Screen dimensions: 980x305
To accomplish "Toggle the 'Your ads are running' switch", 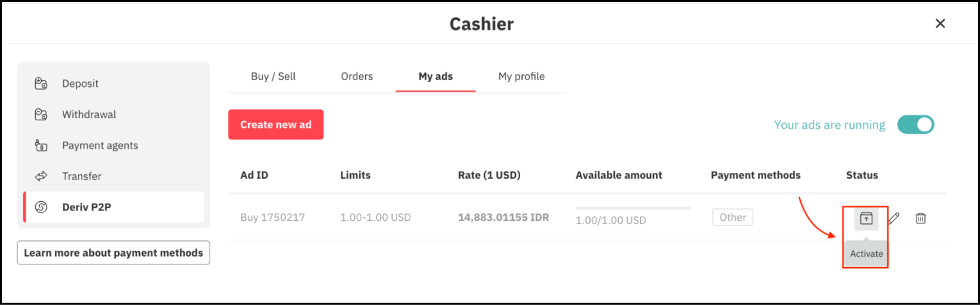I will point(915,125).
